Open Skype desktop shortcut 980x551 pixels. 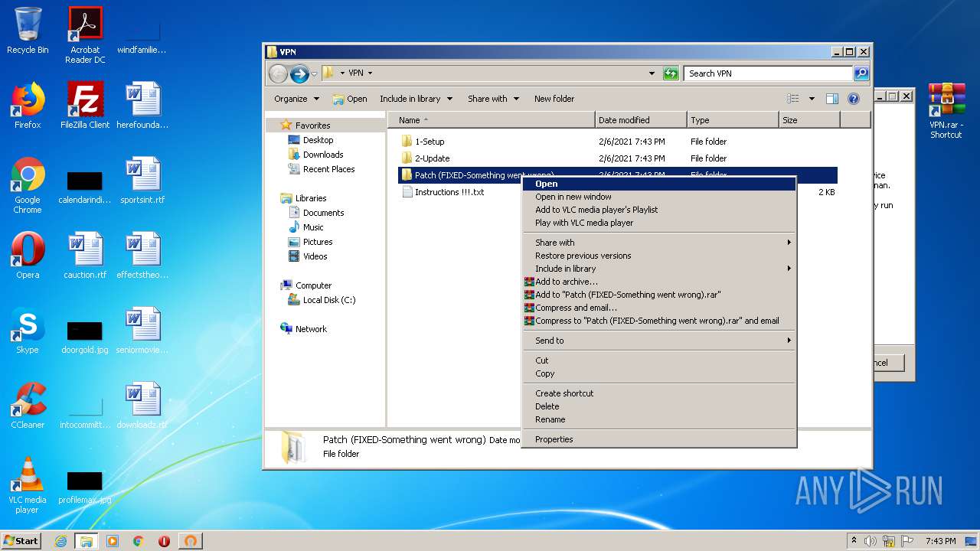[28, 331]
